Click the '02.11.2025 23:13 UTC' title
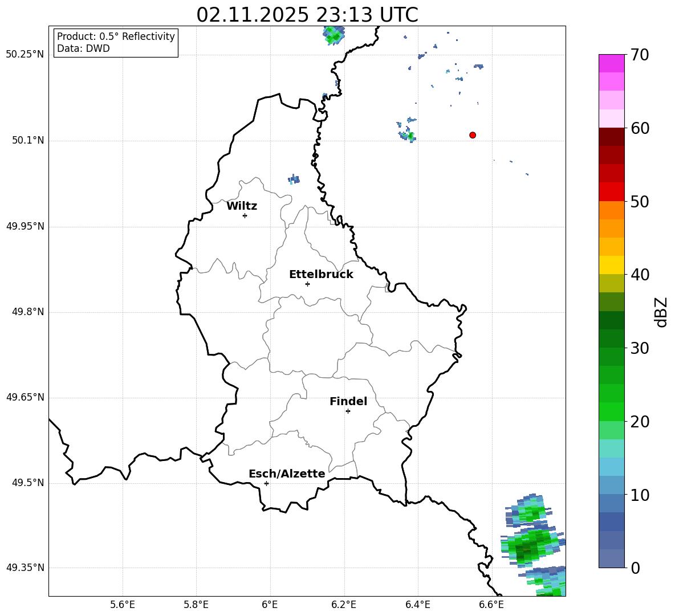 [x=307, y=15]
